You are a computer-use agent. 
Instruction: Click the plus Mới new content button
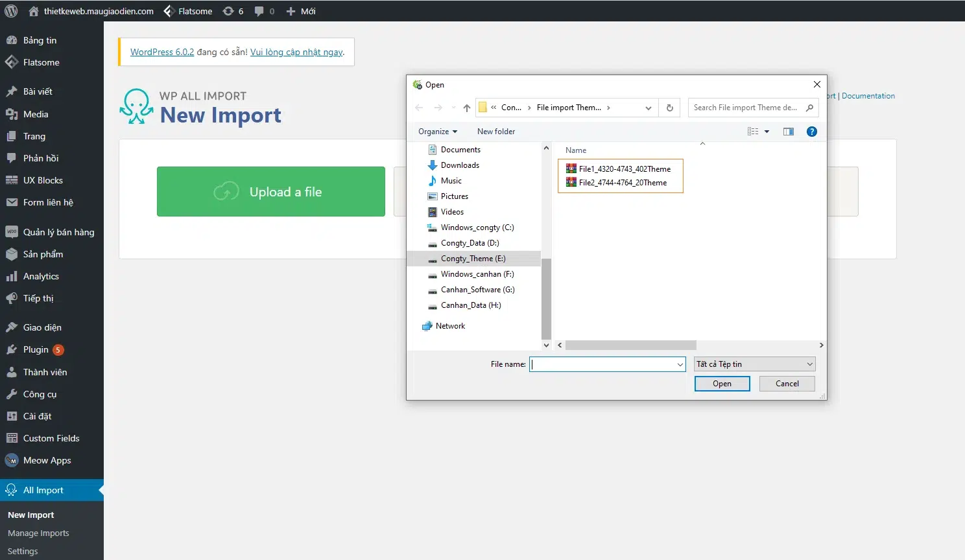[x=301, y=11]
